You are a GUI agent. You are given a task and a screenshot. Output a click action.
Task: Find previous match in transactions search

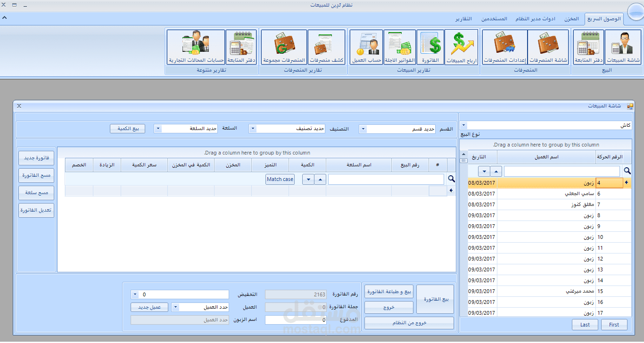click(x=496, y=171)
